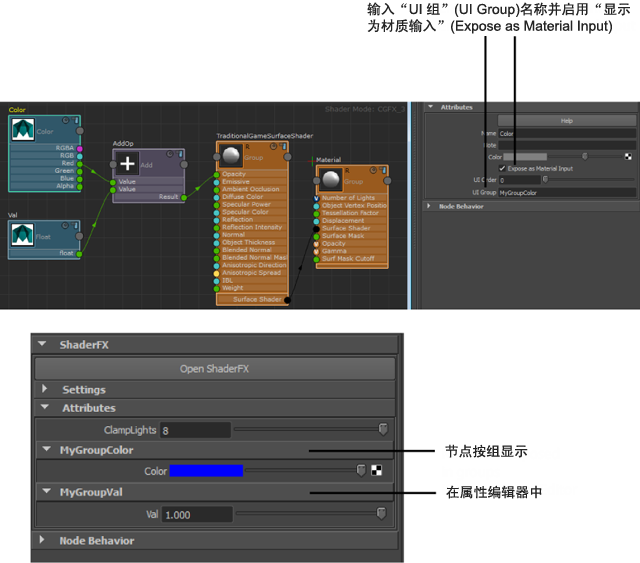The height and width of the screenshot is (563, 640).
Task: Toggle the Expose as Material Input checkbox
Action: pyautogui.click(x=502, y=168)
